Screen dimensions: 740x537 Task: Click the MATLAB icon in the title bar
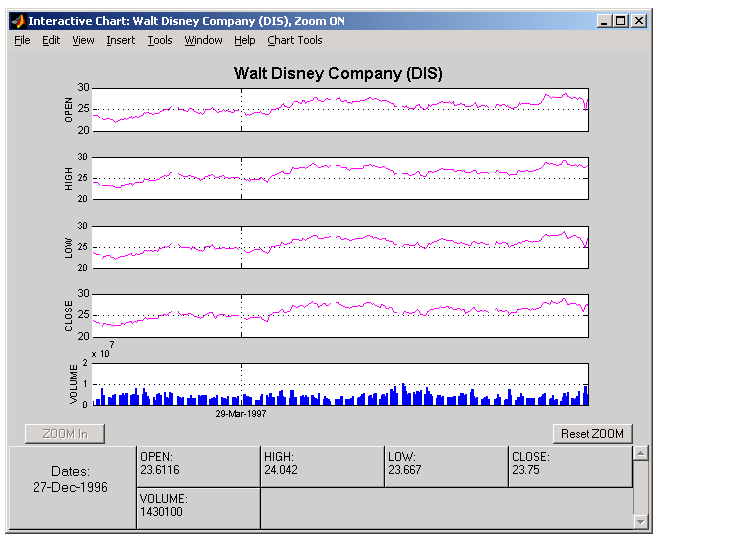(x=18, y=21)
